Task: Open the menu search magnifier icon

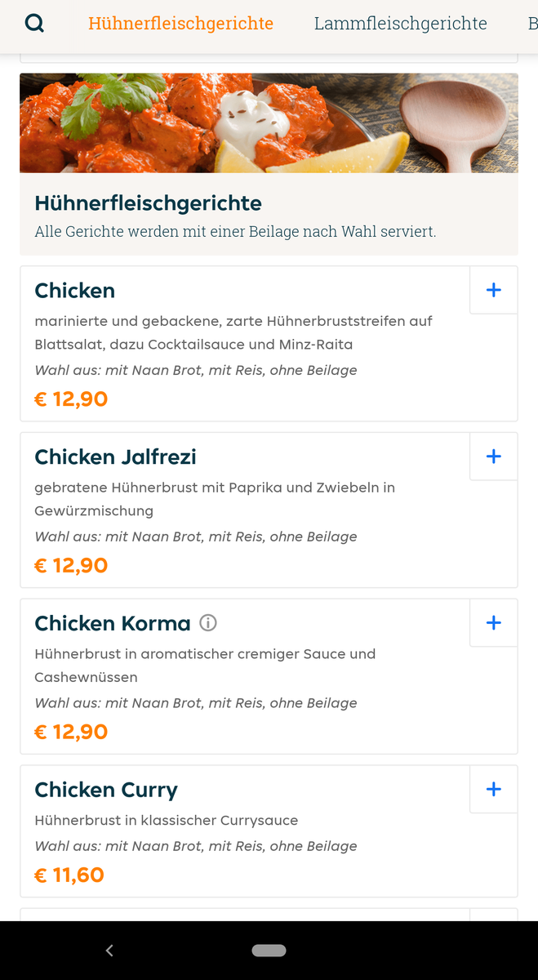Action: pyautogui.click(x=34, y=23)
